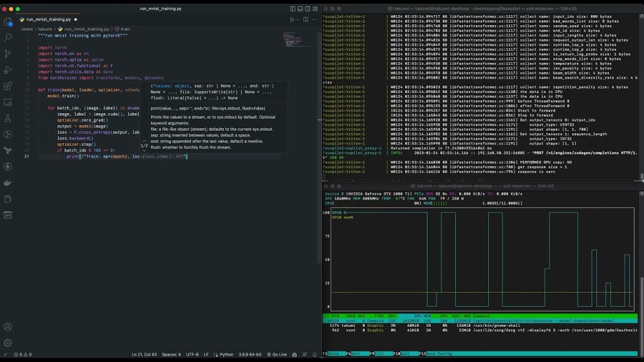Viewport: 644px width, 362px height.
Task: Show next signature in the hint popup
Action: pyautogui.click(x=144, y=150)
